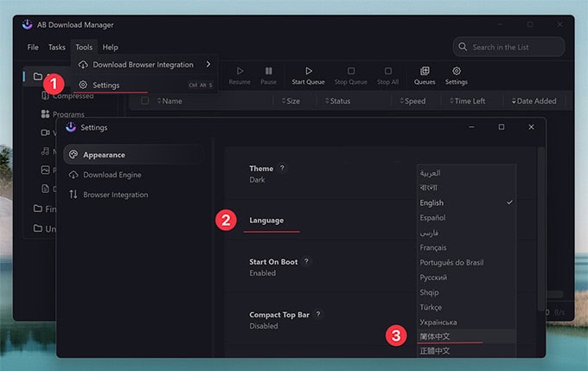Click the Resume toolbar icon
This screenshot has width=588, height=371.
pos(240,71)
